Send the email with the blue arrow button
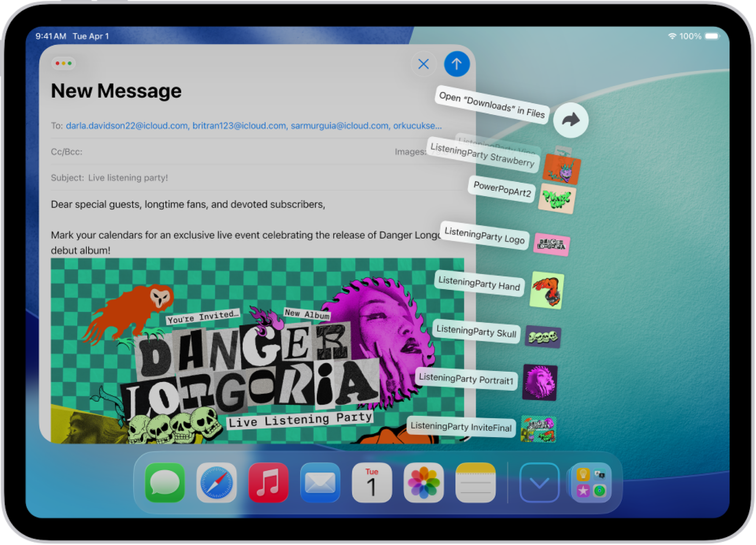Image resolution: width=756 pixels, height=545 pixels. (x=456, y=64)
